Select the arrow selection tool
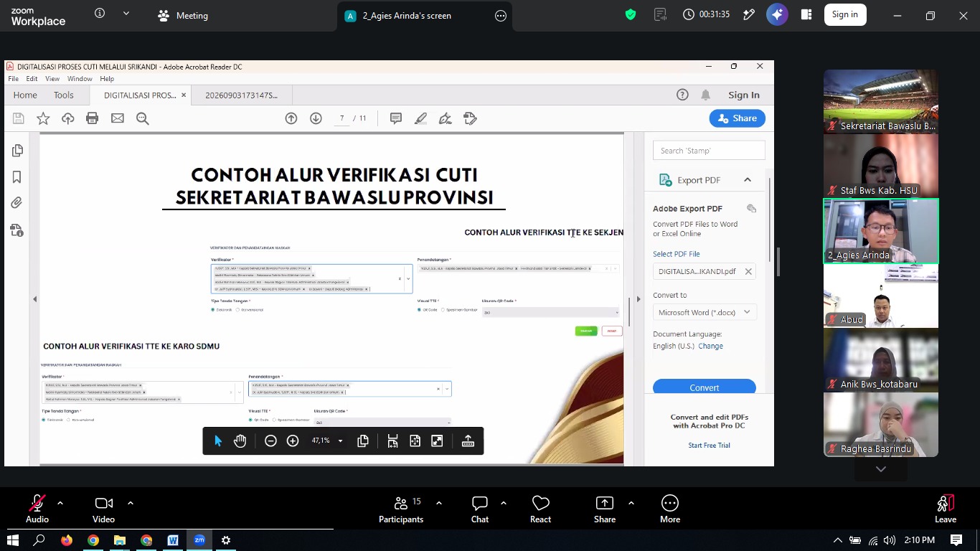 218,441
